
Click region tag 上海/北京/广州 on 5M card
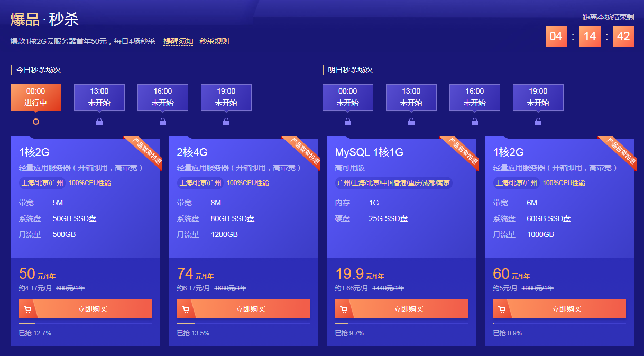point(42,183)
